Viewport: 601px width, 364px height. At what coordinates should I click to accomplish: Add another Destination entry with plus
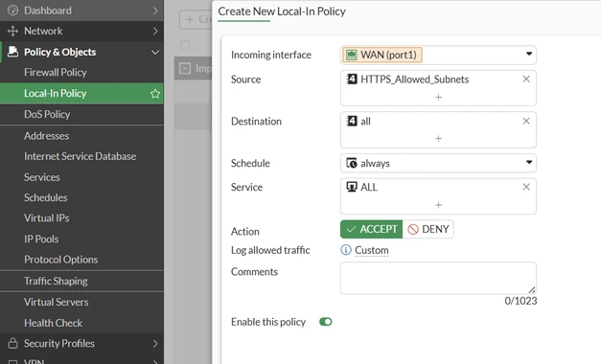click(438, 138)
